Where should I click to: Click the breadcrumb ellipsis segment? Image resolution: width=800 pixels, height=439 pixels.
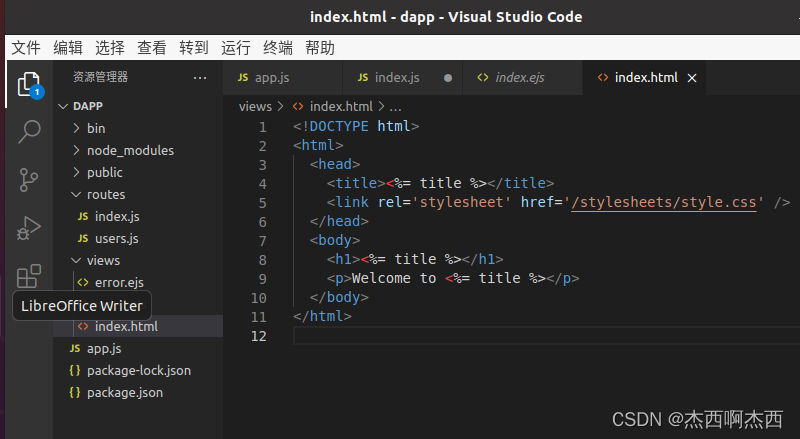pyautogui.click(x=395, y=107)
